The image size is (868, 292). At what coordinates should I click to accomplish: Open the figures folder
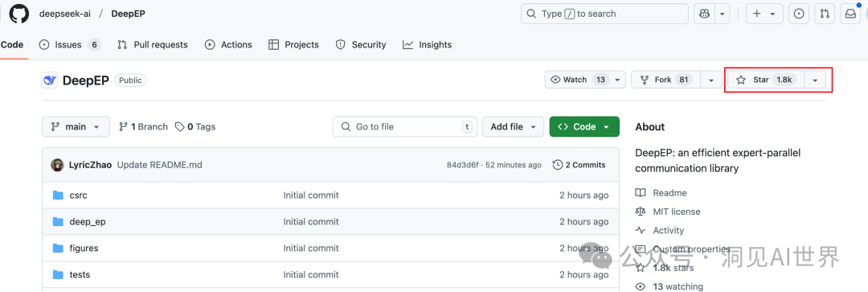click(x=84, y=249)
